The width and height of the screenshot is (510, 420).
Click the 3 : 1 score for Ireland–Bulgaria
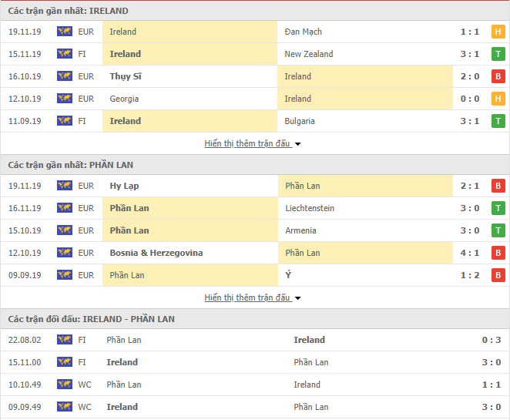[470, 121]
